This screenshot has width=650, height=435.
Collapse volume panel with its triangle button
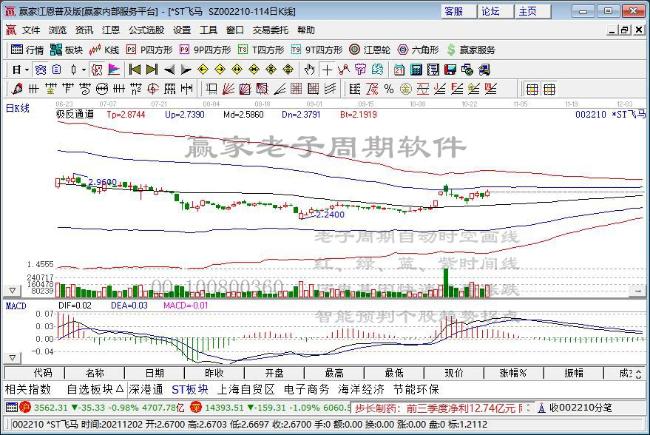(x=12, y=291)
